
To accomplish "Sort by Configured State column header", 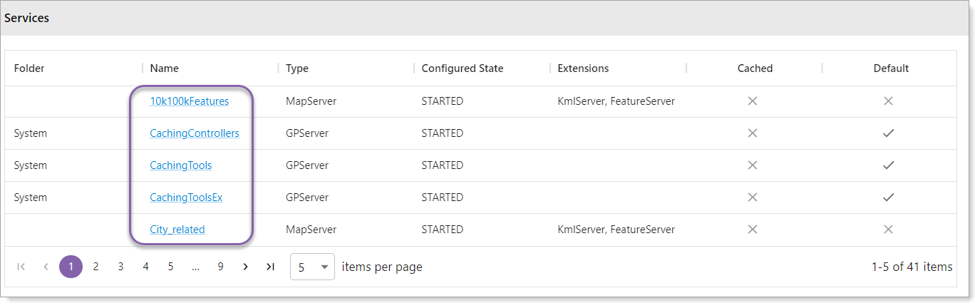I will (463, 68).
